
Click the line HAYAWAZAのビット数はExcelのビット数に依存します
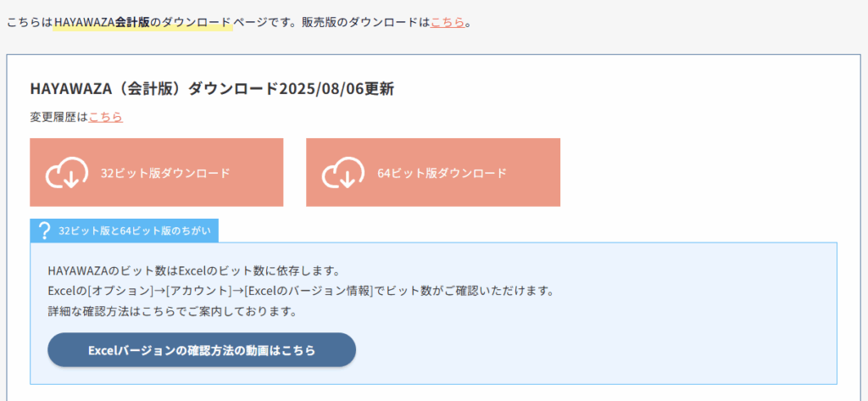(194, 271)
